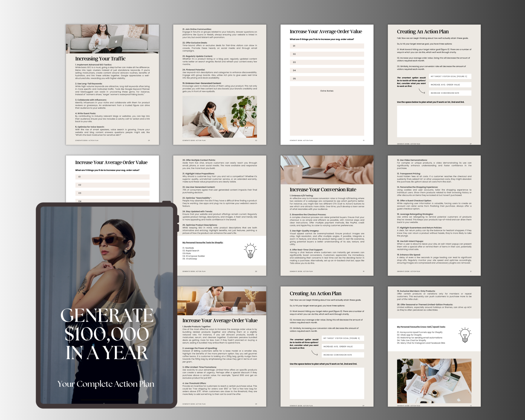Click '21. Highlight Value Propositions:' item
The width and height of the screenshot is (525, 420).
pyautogui.click(x=198, y=174)
